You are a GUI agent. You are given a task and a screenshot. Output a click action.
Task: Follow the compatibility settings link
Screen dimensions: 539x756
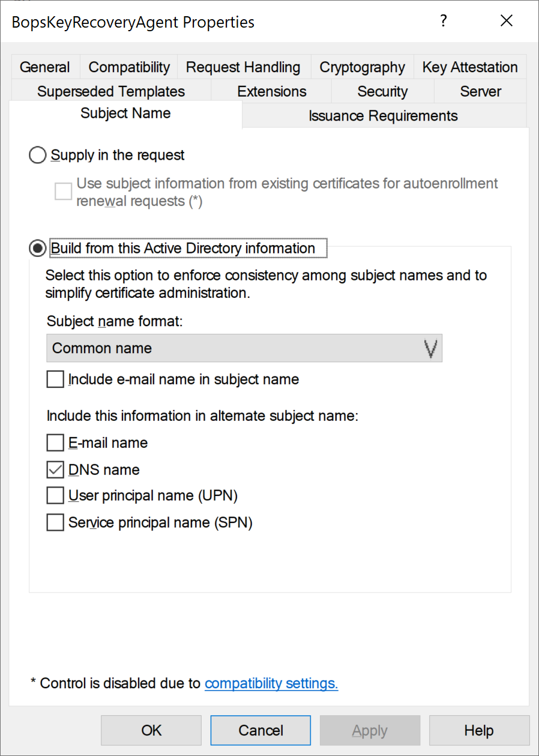click(x=271, y=683)
